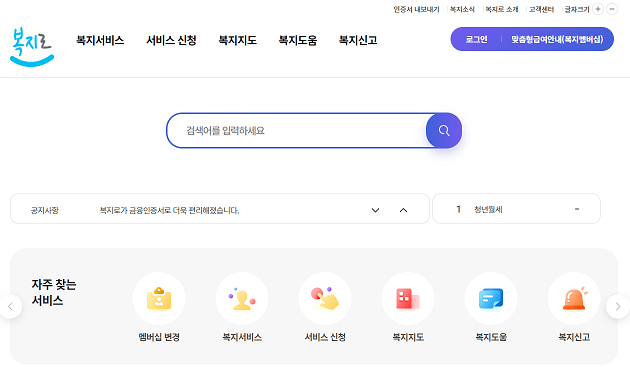Open 복지서비스 person icon in quick services
Image resolution: width=630 pixels, height=367 pixels.
pos(242,298)
